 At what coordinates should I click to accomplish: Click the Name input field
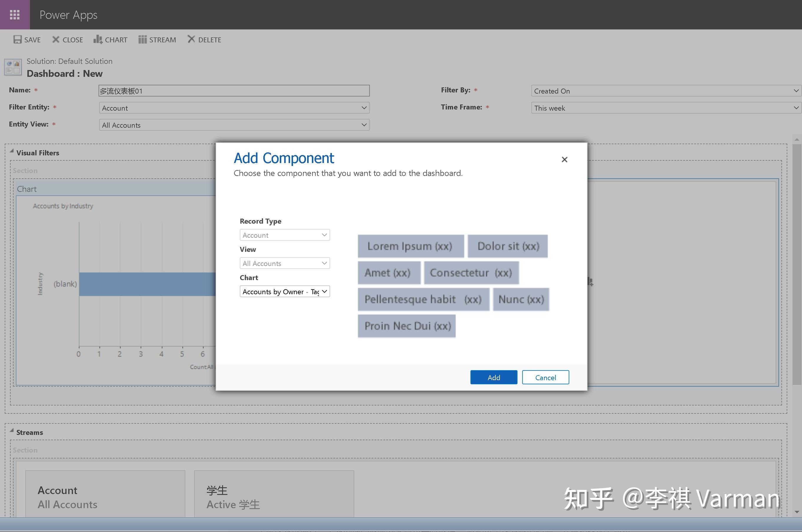234,91
